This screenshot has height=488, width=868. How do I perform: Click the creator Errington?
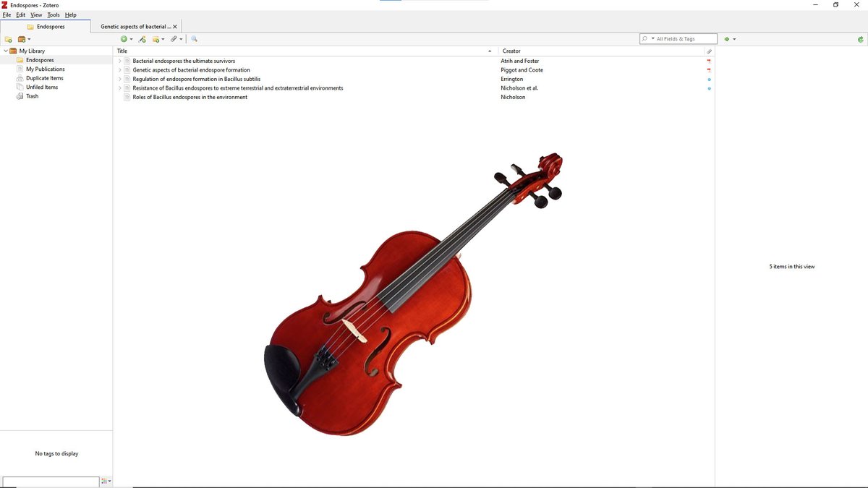(x=511, y=79)
